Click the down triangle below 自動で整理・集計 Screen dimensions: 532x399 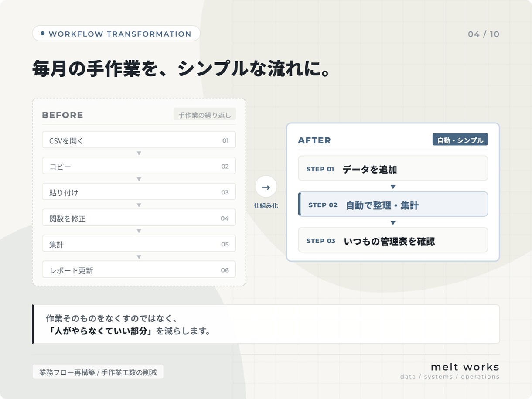click(x=393, y=222)
